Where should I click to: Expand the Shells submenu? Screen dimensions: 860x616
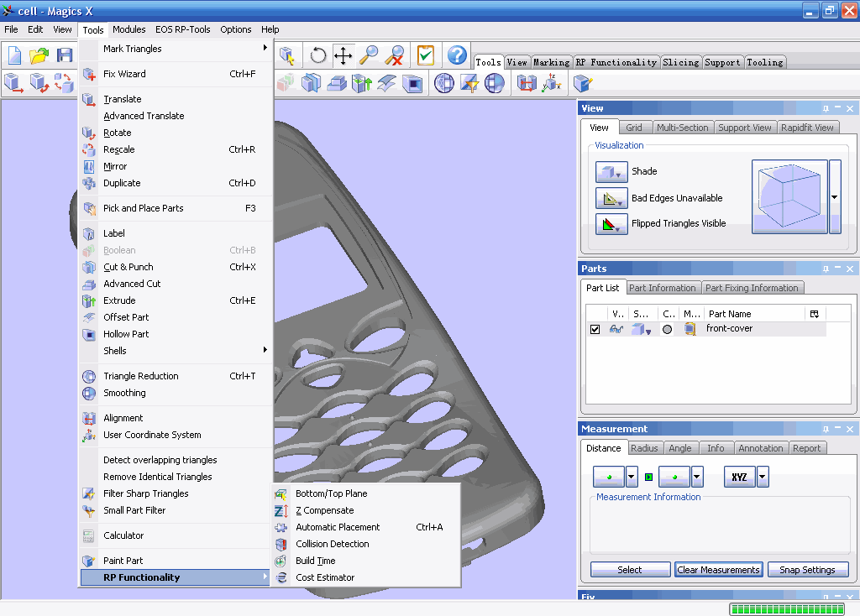tap(176, 351)
